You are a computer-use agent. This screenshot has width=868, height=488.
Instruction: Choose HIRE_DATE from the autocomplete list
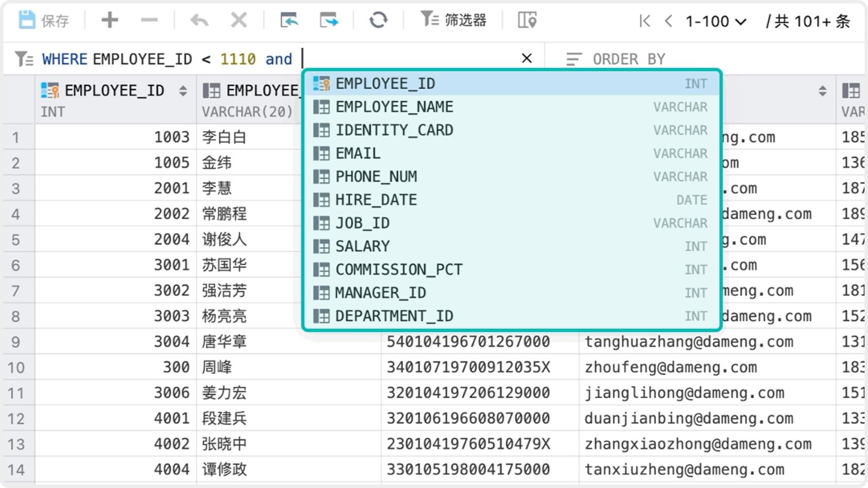pyautogui.click(x=512, y=200)
